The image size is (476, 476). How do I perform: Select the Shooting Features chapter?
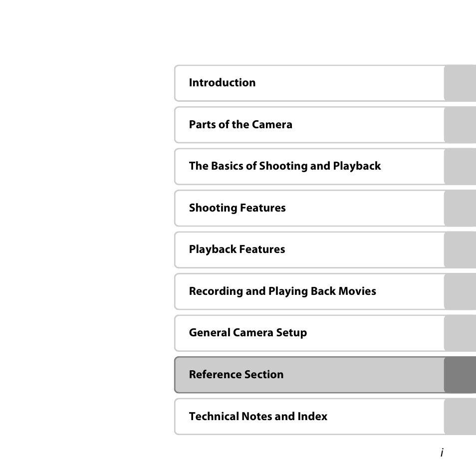[x=309, y=208]
